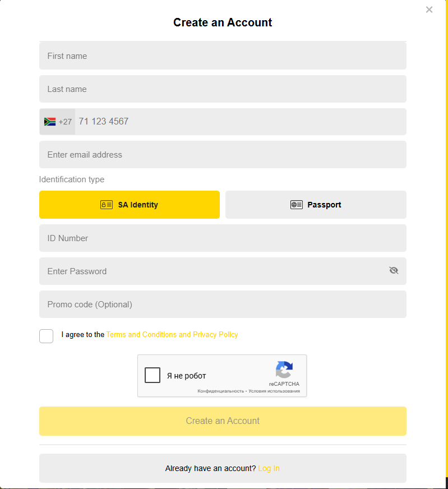The height and width of the screenshot is (489, 448).
Task: Open the Log in link
Action: tap(269, 468)
